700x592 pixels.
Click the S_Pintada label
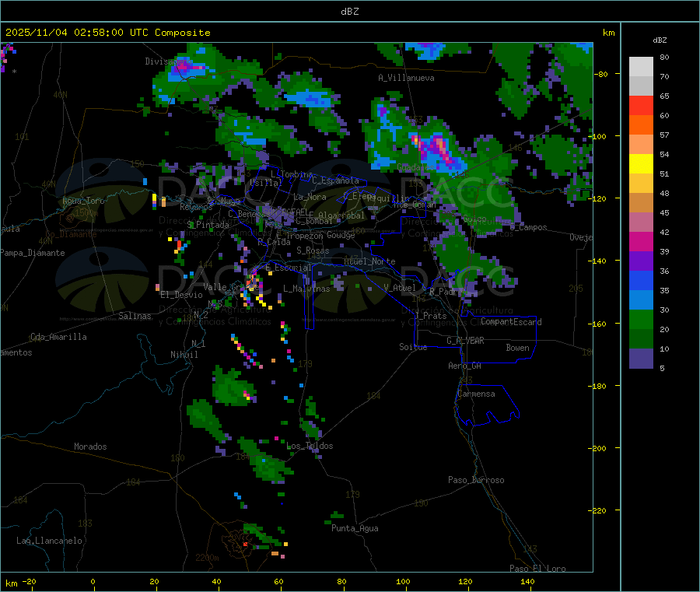click(208, 225)
